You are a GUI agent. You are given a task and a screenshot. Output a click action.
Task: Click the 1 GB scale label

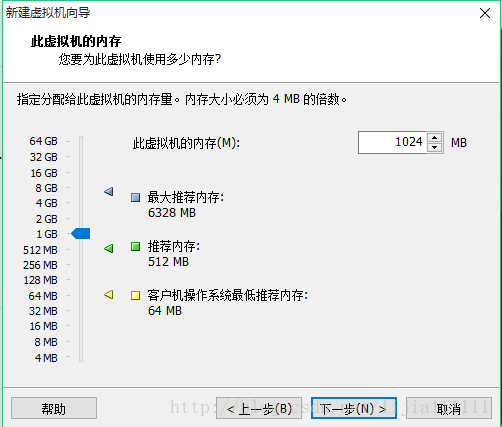click(x=47, y=234)
